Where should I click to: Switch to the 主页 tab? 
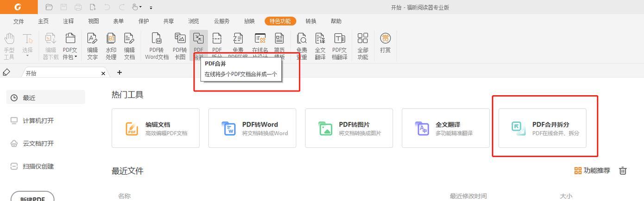click(x=43, y=21)
